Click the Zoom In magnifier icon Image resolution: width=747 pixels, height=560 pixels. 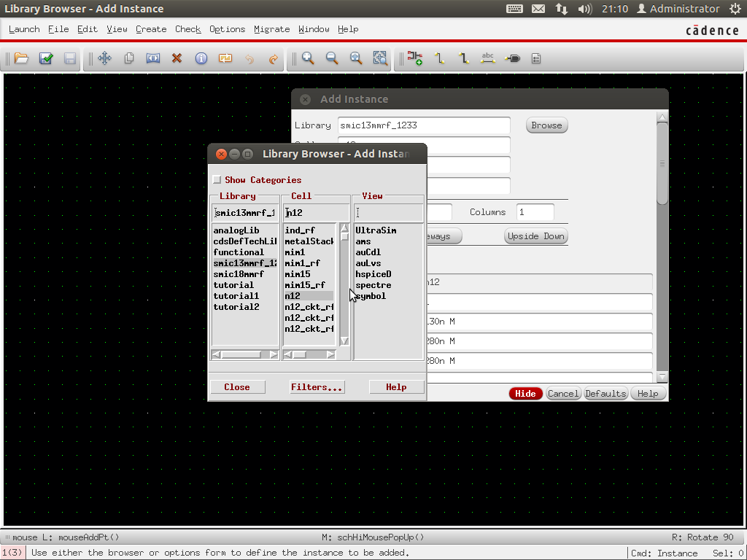(309, 58)
